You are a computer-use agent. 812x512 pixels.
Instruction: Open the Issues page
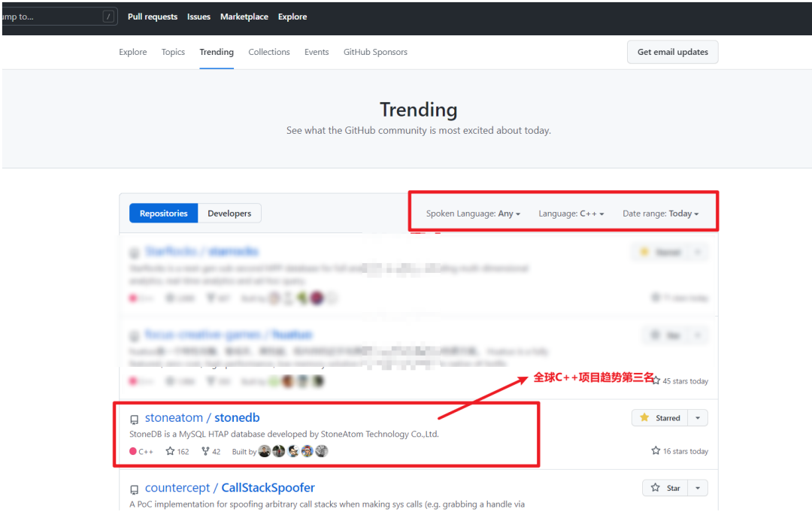[198, 17]
